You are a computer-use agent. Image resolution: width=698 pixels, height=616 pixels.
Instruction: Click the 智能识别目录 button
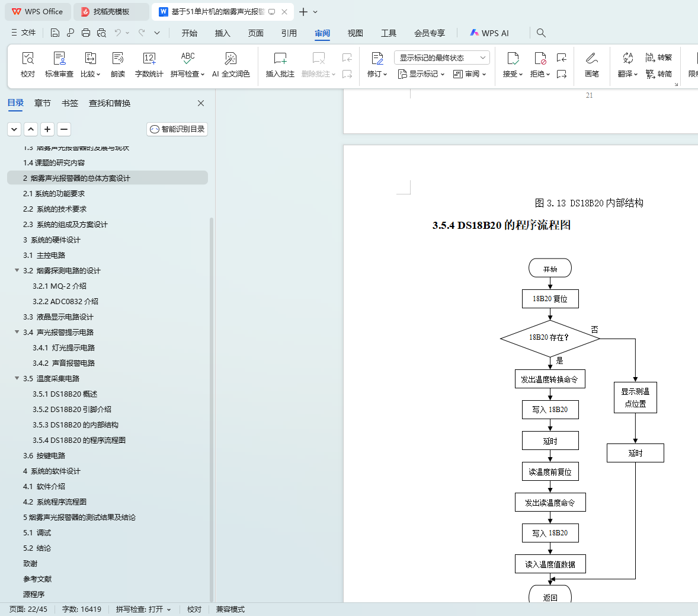point(177,129)
